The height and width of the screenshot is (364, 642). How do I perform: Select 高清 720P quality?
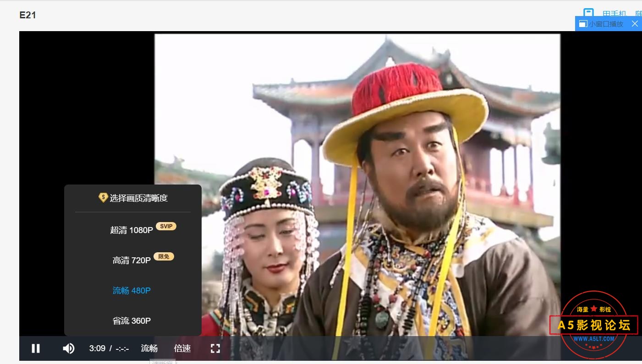click(x=132, y=261)
